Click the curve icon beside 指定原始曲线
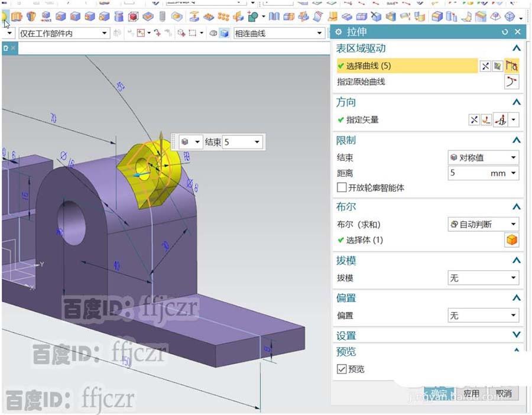The height and width of the screenshot is (415, 532). (511, 82)
